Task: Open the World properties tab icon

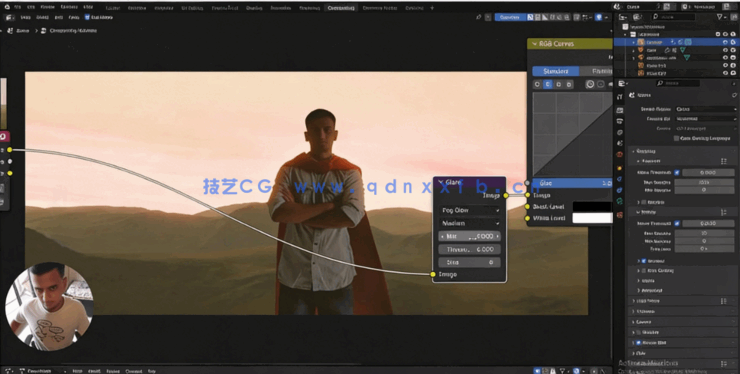Action: click(x=620, y=154)
